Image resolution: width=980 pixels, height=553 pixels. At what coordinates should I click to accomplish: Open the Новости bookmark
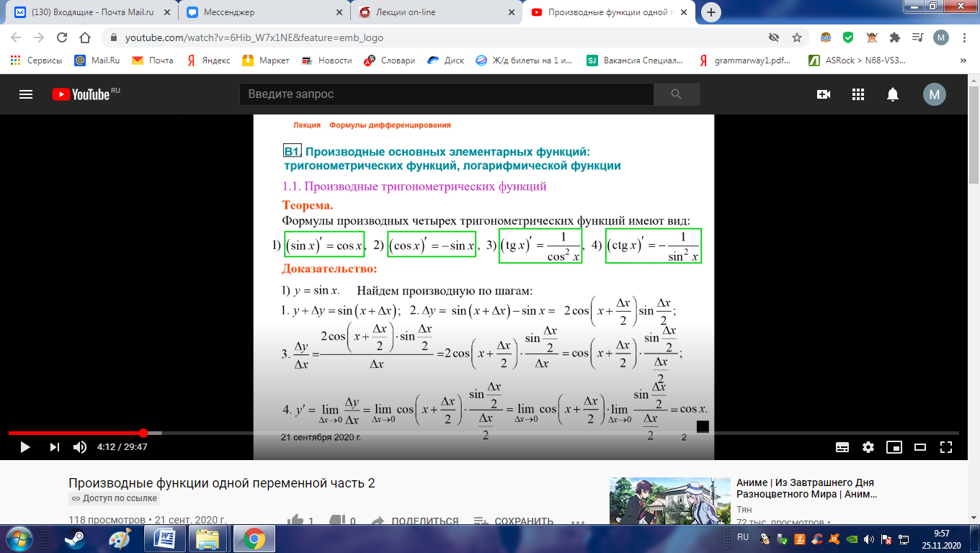(x=327, y=60)
